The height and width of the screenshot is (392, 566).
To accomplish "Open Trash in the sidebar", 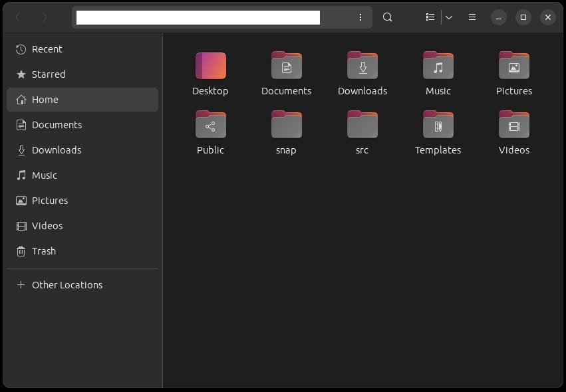I will (x=82, y=251).
